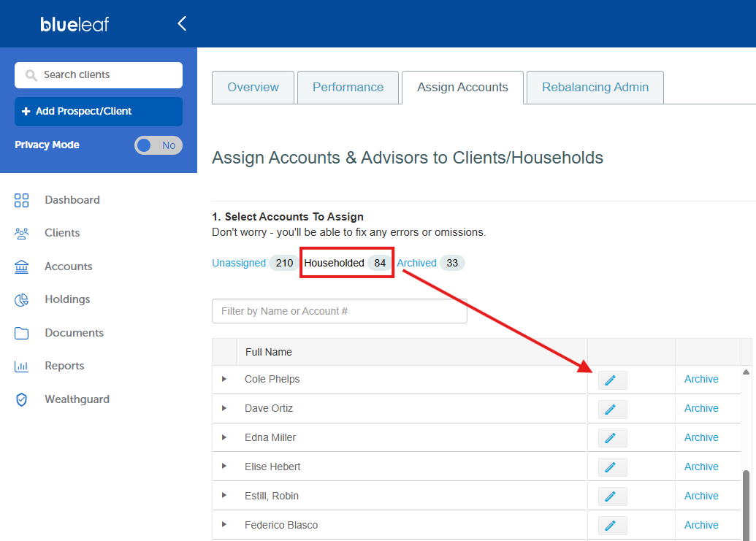Expand the Estill, Robin row
The width and height of the screenshot is (756, 541).
coord(224,495)
